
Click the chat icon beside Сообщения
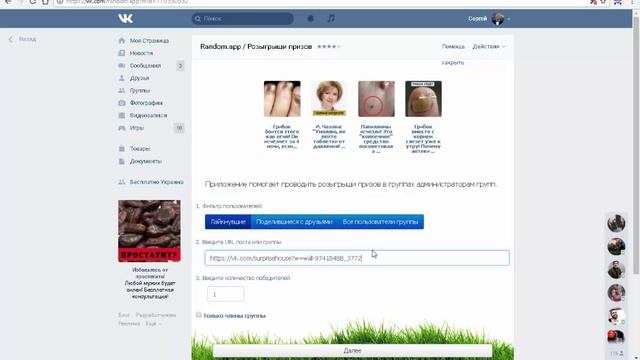(x=122, y=66)
